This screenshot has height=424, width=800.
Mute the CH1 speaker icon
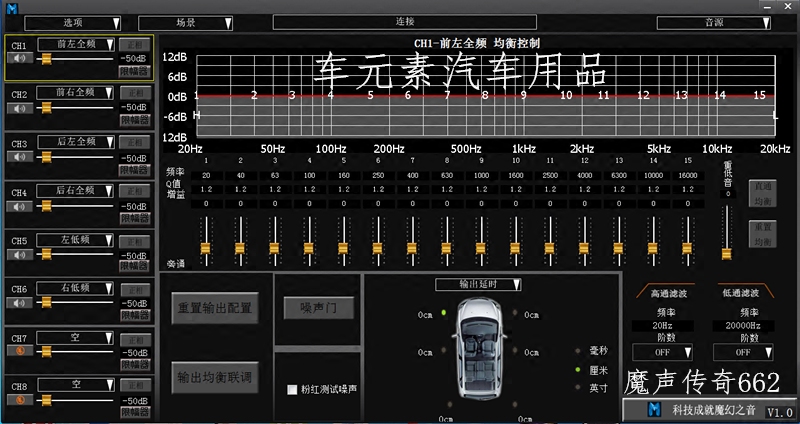[20, 57]
